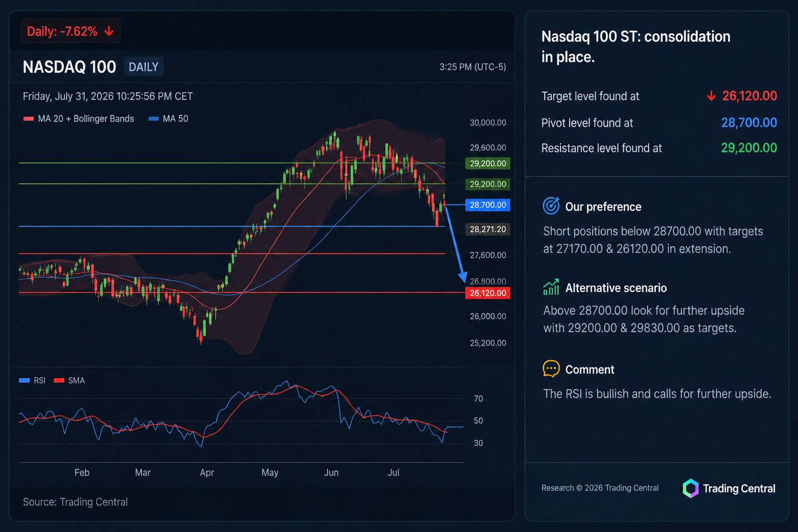Click the 'Alternative scenario' heading
This screenshot has width=798, height=532.
pos(616,288)
